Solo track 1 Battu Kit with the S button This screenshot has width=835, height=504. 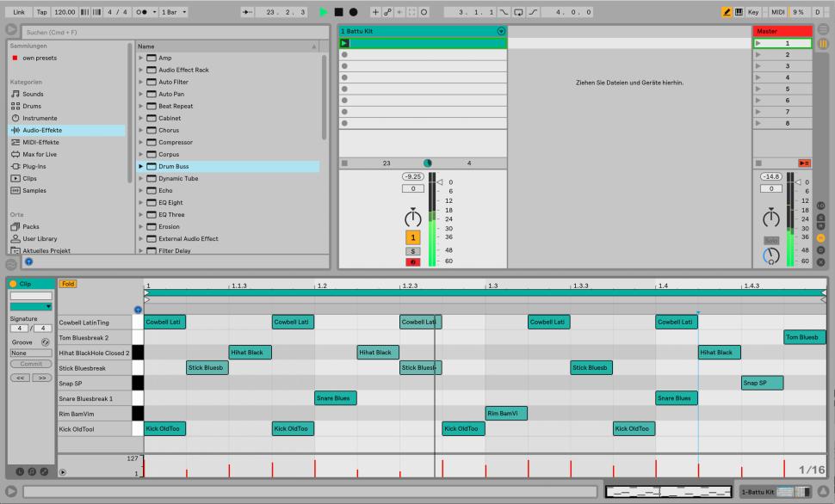(413, 250)
